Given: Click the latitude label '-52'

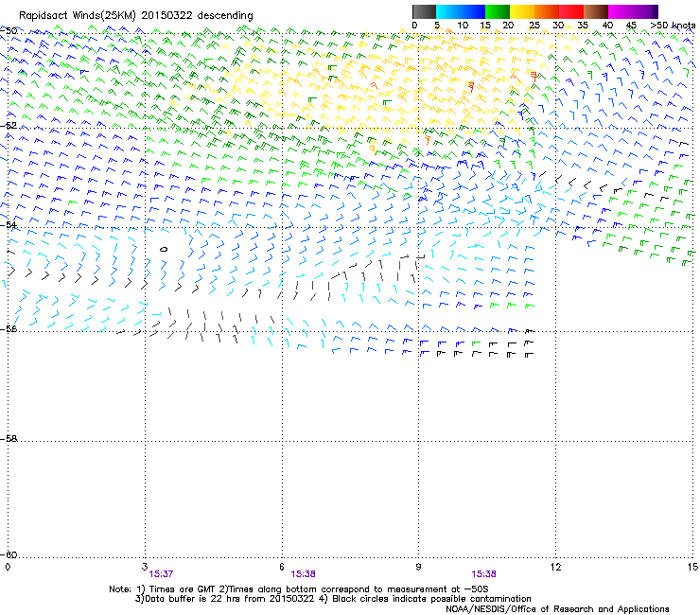Looking at the screenshot, I should [9, 126].
